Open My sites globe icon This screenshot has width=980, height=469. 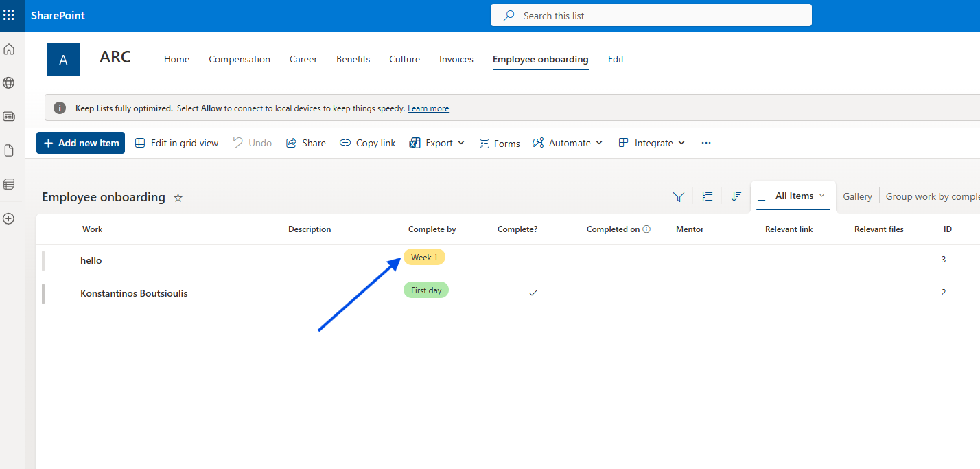click(9, 83)
